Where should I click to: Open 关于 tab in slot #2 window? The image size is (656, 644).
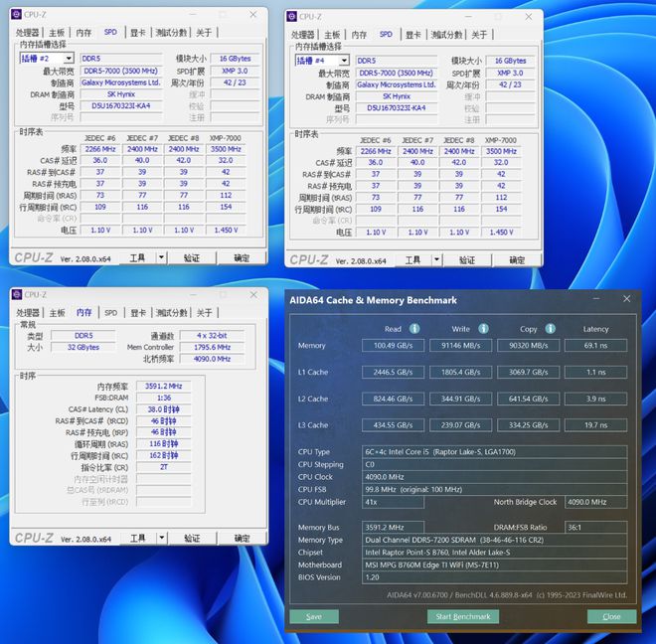pos(204,33)
